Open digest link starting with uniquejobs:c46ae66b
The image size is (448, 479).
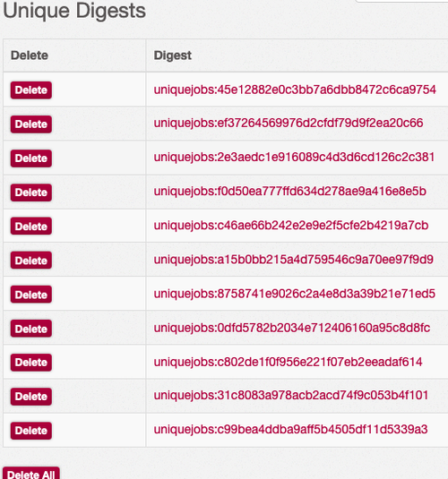(291, 226)
